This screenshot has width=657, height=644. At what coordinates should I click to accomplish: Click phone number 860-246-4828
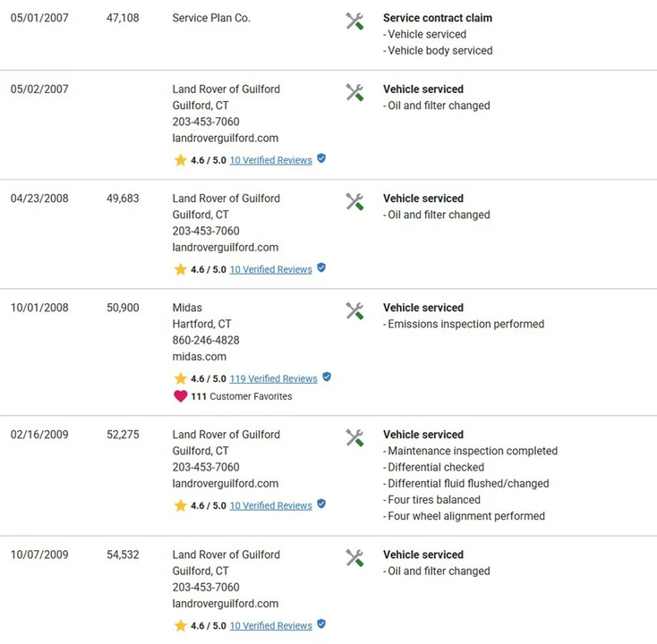(206, 341)
